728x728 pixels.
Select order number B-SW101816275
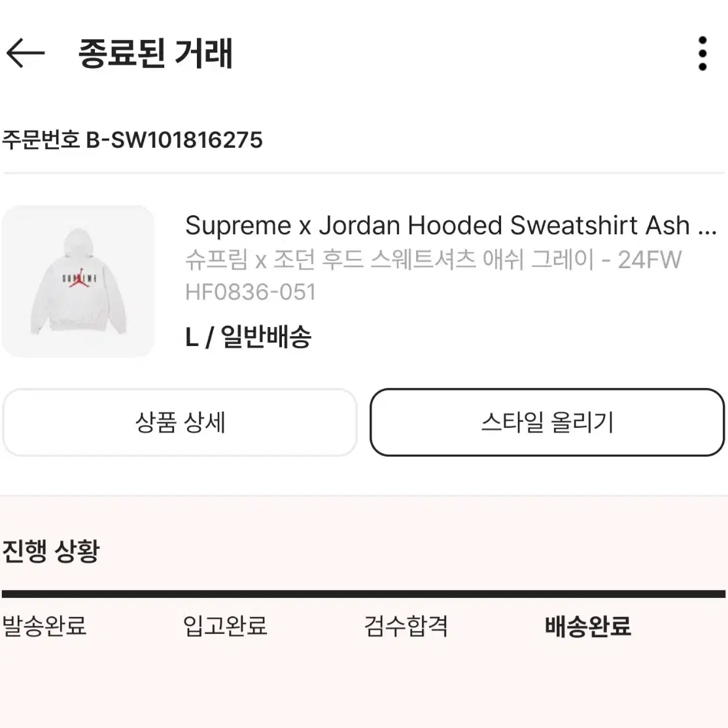[x=175, y=140]
